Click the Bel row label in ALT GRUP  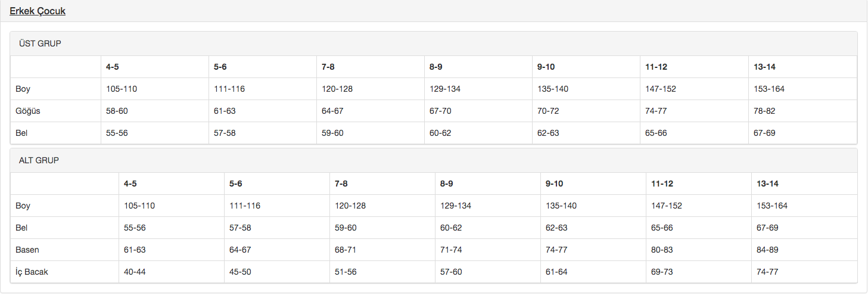(21, 228)
